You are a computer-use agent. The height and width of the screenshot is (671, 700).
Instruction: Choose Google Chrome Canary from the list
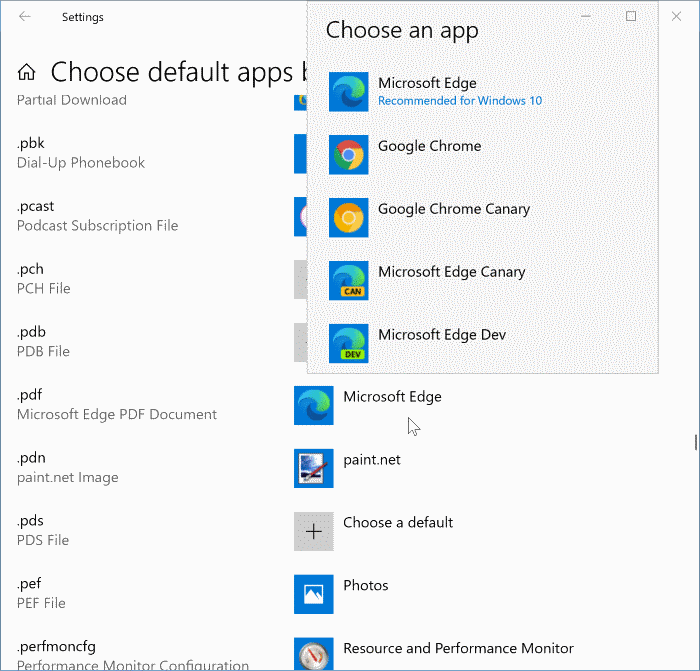(483, 217)
